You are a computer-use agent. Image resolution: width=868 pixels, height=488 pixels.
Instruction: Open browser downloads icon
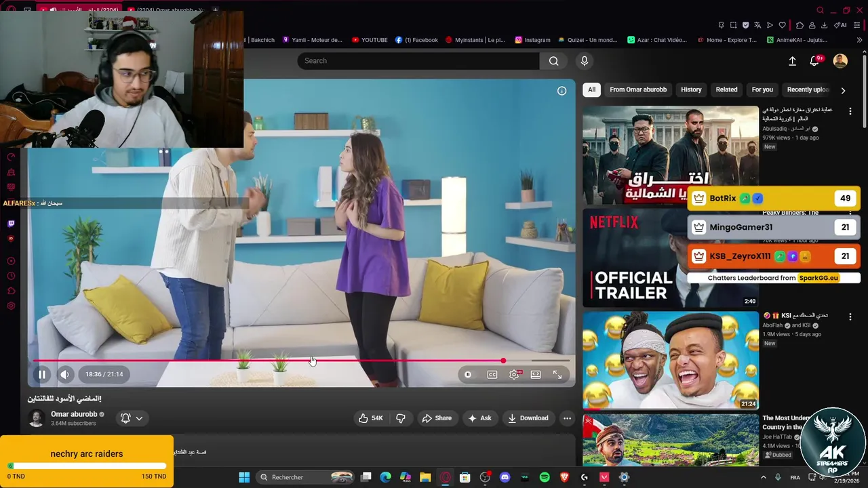[x=824, y=25]
